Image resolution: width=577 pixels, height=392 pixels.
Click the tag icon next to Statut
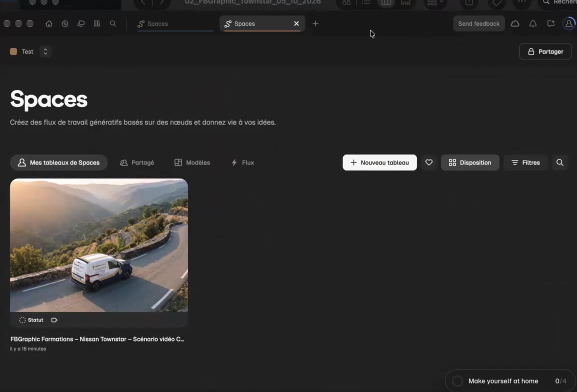54,320
